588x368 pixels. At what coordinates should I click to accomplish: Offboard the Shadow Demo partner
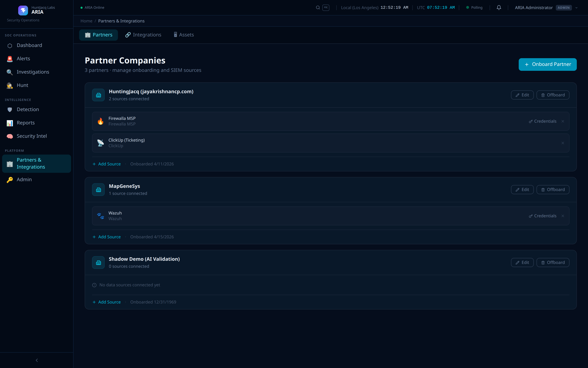click(553, 262)
